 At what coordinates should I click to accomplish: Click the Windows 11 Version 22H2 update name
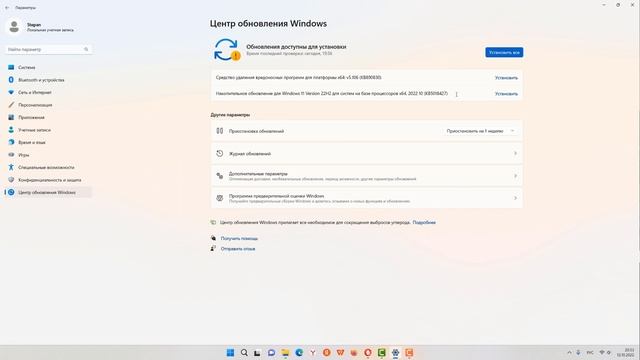pos(331,93)
